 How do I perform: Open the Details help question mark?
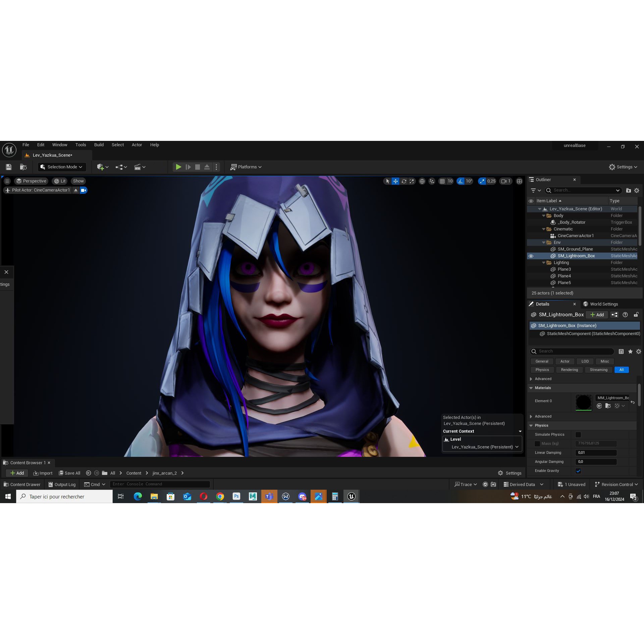tap(625, 315)
